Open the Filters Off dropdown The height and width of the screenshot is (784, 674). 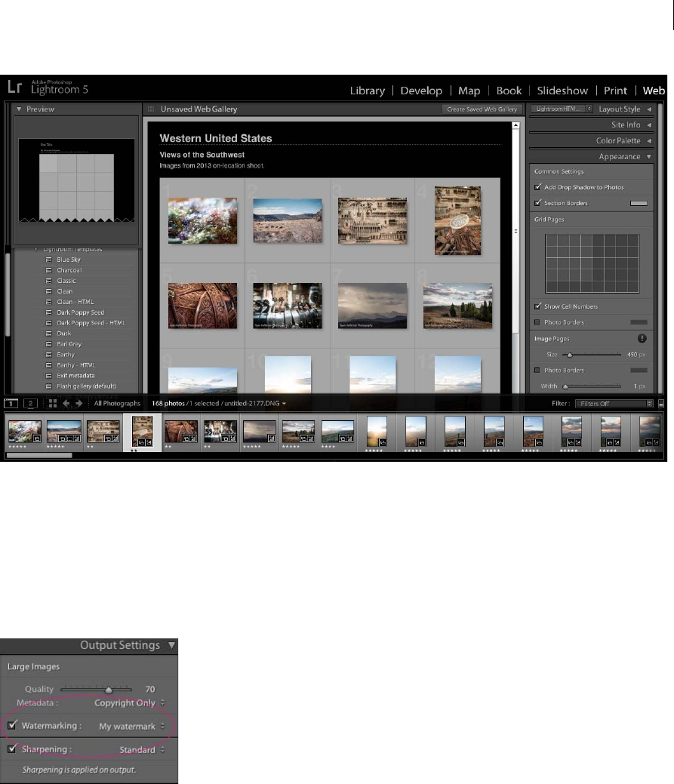pos(614,404)
